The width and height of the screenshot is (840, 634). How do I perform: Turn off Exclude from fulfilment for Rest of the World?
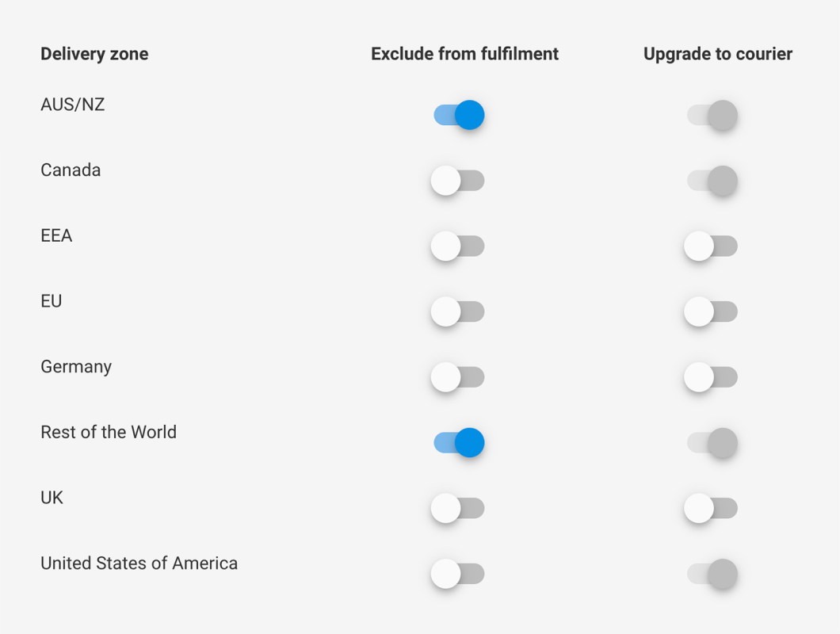click(459, 443)
